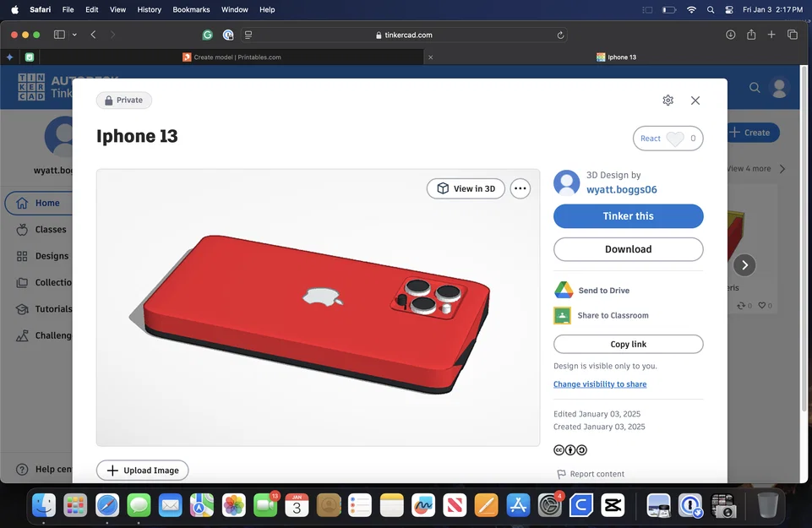Image resolution: width=812 pixels, height=528 pixels.
Task: Open Messages from the Dock
Action: 139,504
